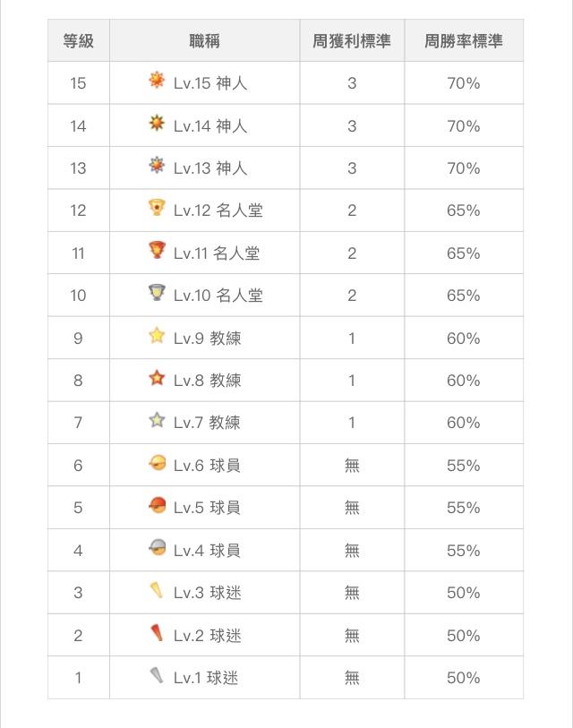Click the Lv.14 神人 dark burst icon
This screenshot has width=573, height=728.
pyautogui.click(x=157, y=123)
